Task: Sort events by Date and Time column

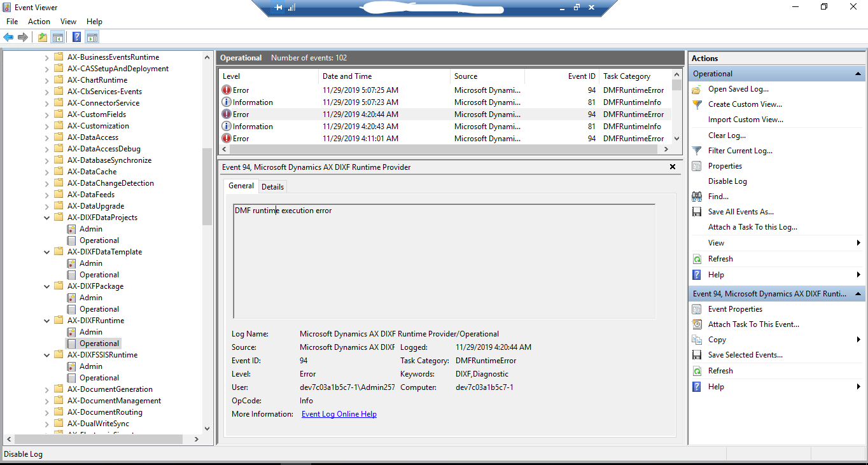Action: tap(384, 76)
